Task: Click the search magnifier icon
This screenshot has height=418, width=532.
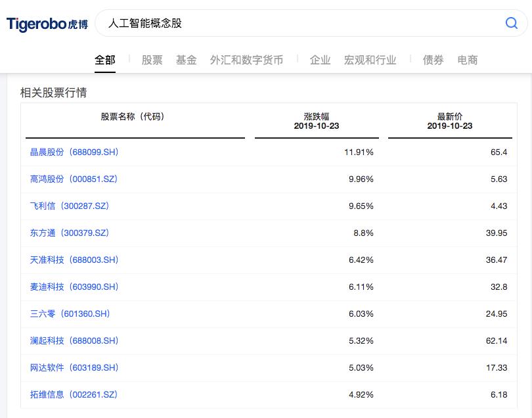Action: click(x=511, y=23)
